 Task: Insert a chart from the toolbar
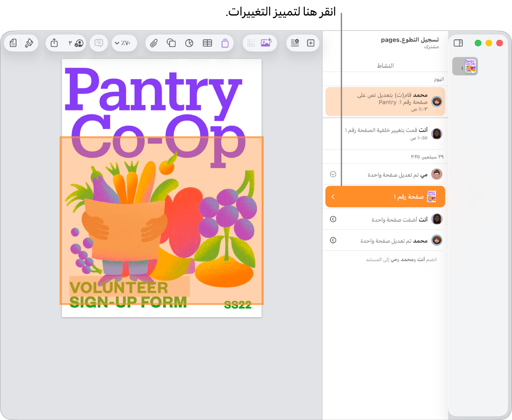click(x=189, y=43)
